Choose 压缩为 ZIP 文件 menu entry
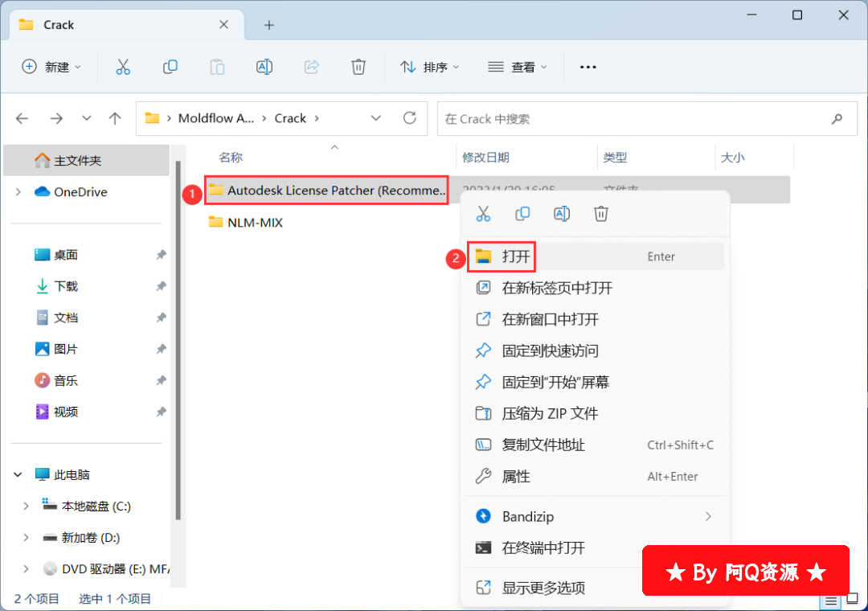Image resolution: width=868 pixels, height=611 pixels. [596, 414]
